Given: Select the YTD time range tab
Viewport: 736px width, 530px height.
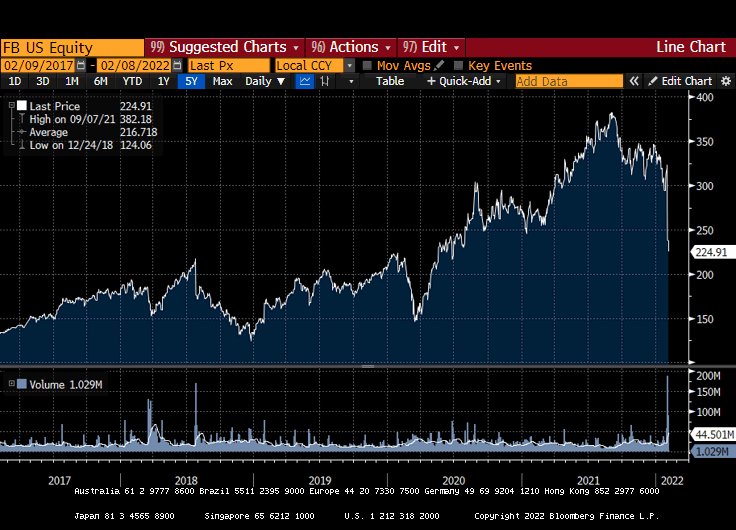Looking at the screenshot, I should point(132,81).
